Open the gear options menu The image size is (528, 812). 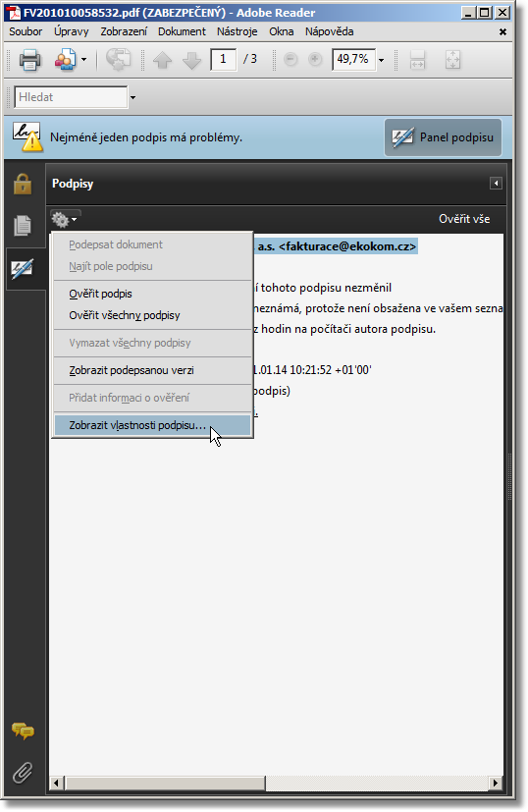pos(65,220)
